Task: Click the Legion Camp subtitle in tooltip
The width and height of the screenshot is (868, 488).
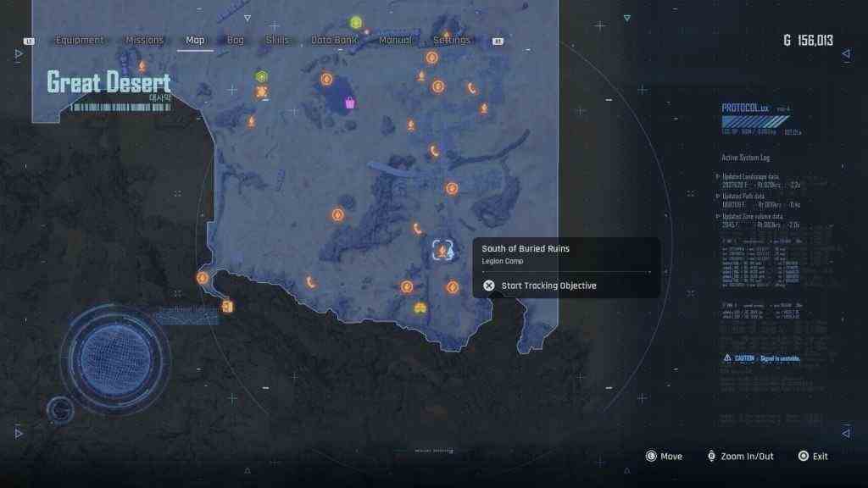Action: click(502, 261)
